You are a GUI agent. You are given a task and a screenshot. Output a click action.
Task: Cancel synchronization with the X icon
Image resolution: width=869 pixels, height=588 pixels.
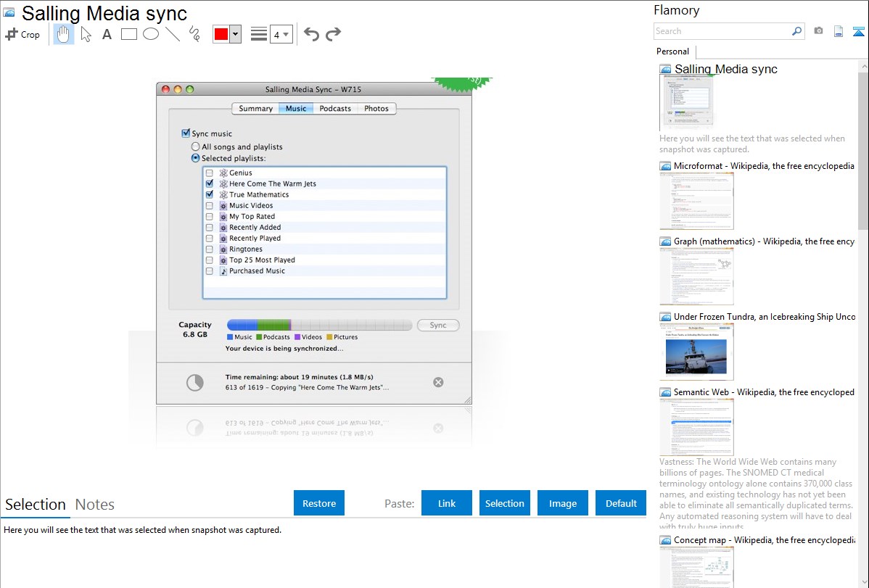tap(438, 382)
